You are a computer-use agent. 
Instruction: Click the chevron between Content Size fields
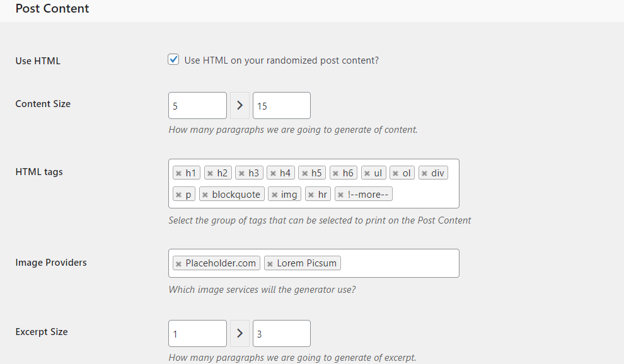tap(240, 105)
